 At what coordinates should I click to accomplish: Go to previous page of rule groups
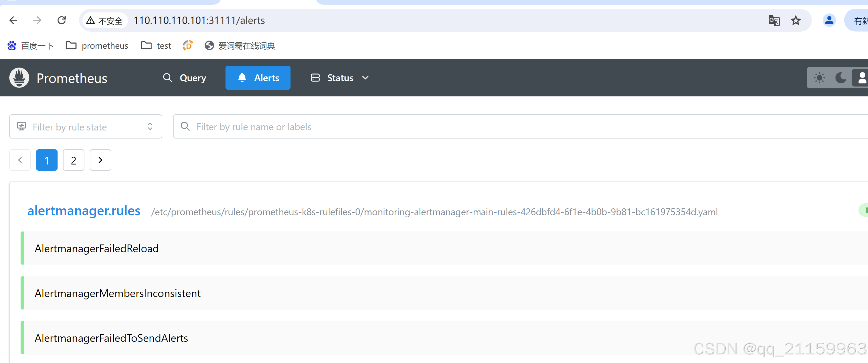click(20, 160)
